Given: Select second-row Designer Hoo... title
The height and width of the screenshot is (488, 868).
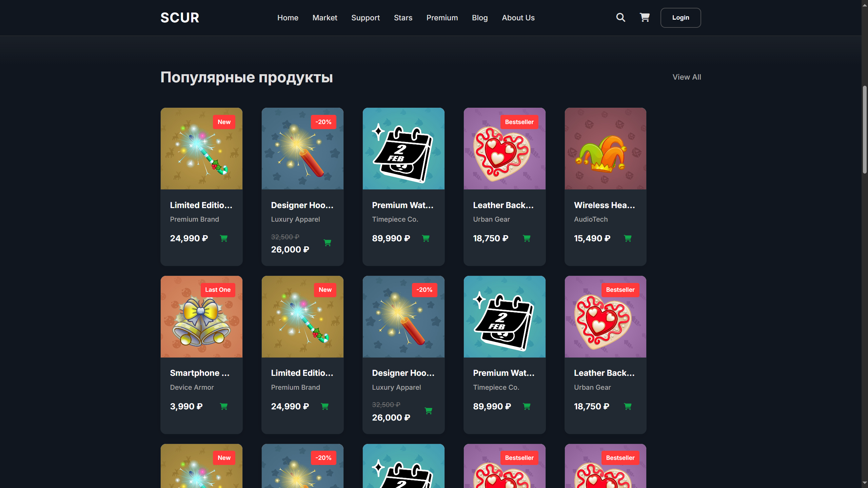Looking at the screenshot, I should 403,373.
